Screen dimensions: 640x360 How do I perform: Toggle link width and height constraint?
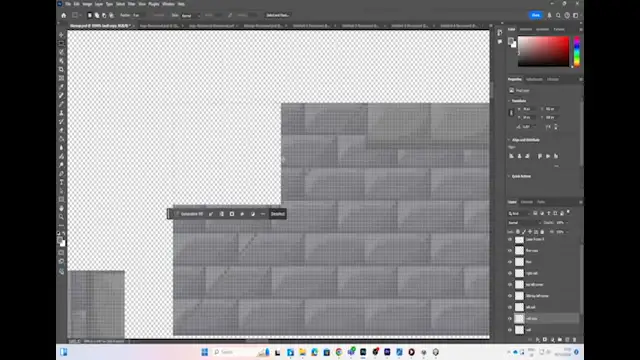(511, 113)
